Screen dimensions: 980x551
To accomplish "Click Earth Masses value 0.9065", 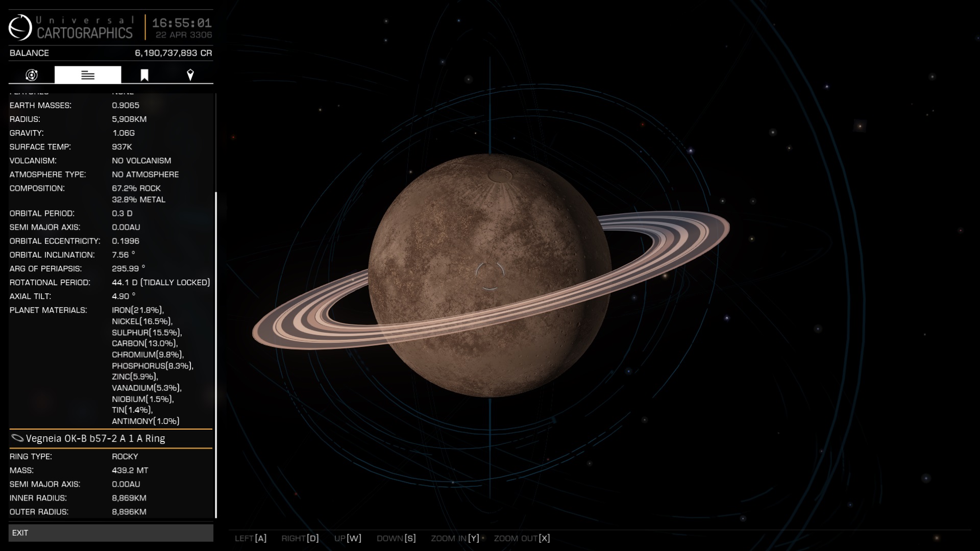I will (126, 106).
